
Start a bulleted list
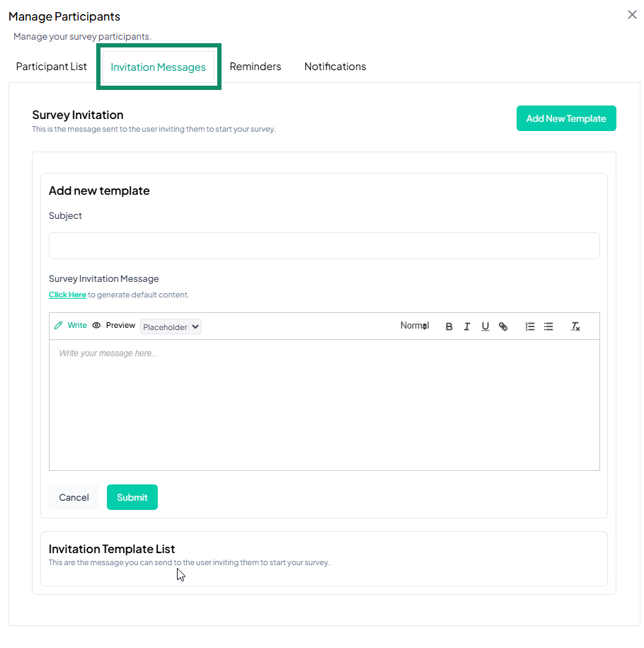pyautogui.click(x=548, y=326)
